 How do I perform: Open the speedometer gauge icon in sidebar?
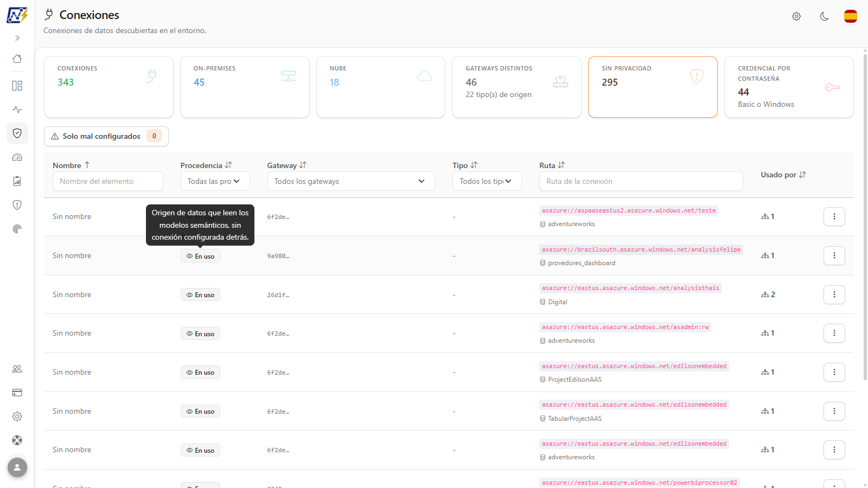17,157
